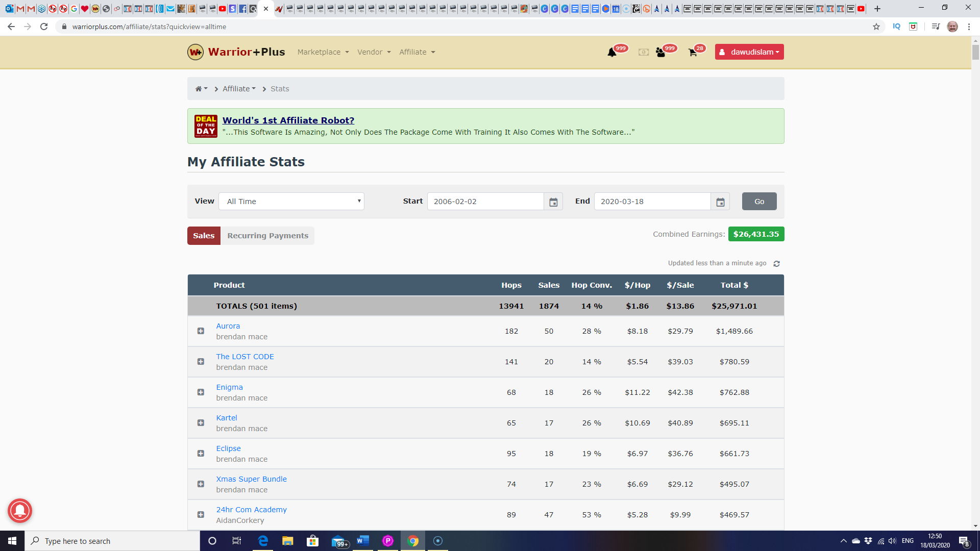The image size is (980, 551).
Task: Open the Affiliate breadcrumb dropdown
Action: [x=239, y=89]
